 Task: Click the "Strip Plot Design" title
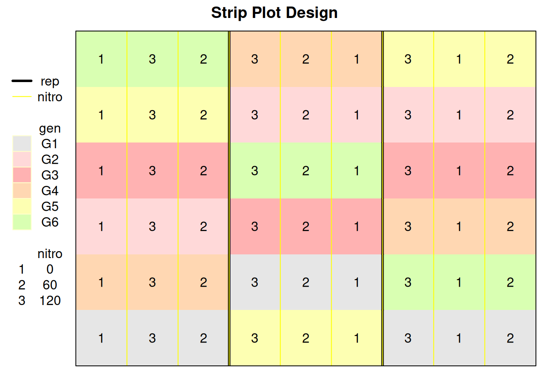click(274, 13)
